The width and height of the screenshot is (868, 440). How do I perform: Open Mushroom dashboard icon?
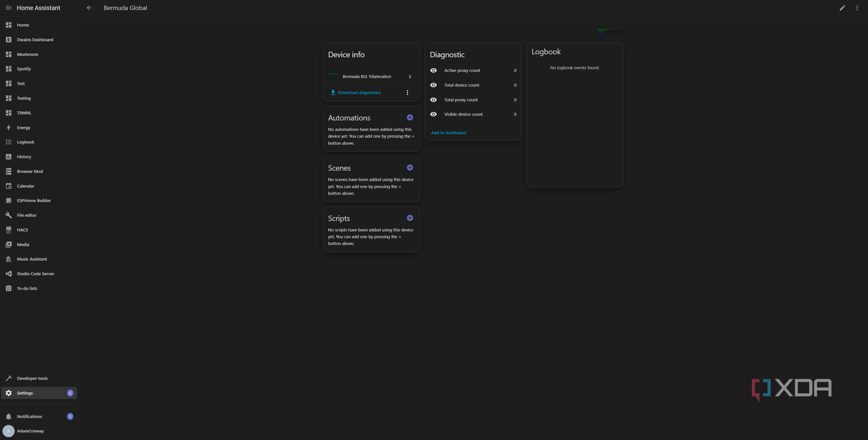(x=9, y=54)
